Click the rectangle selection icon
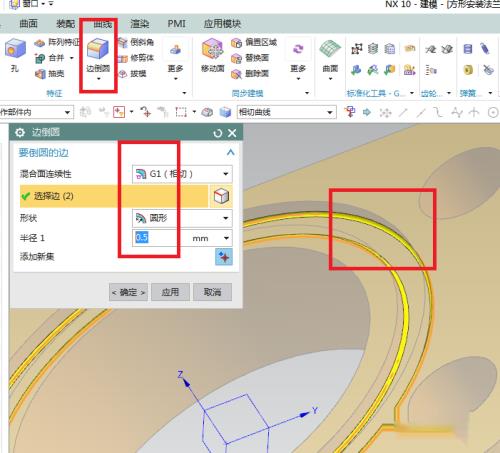This screenshot has height=453, width=500. pos(181,112)
